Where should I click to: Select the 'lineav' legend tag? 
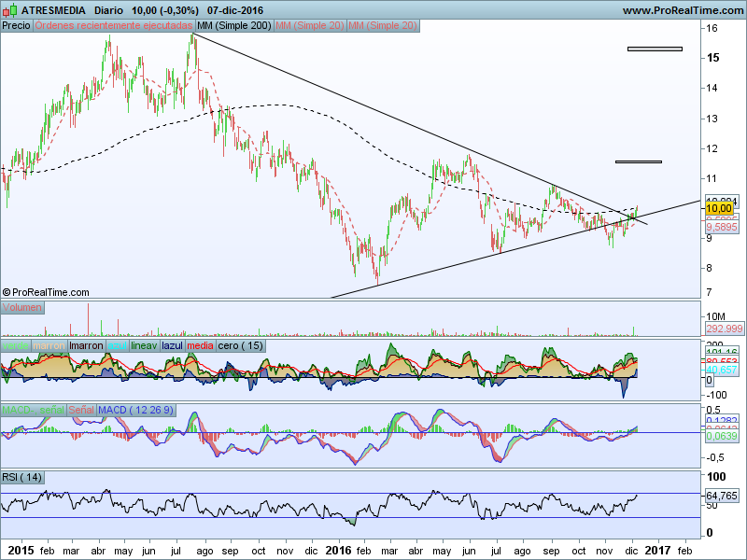[x=144, y=345]
